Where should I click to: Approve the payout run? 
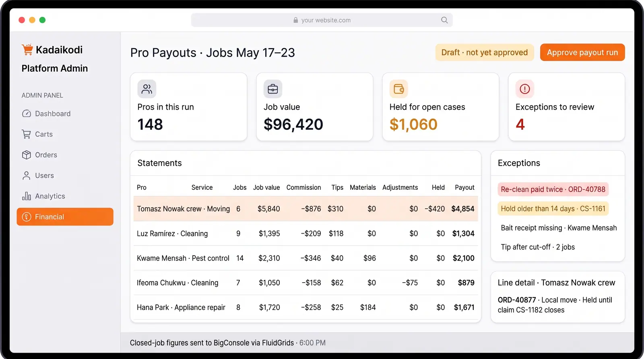pos(582,52)
